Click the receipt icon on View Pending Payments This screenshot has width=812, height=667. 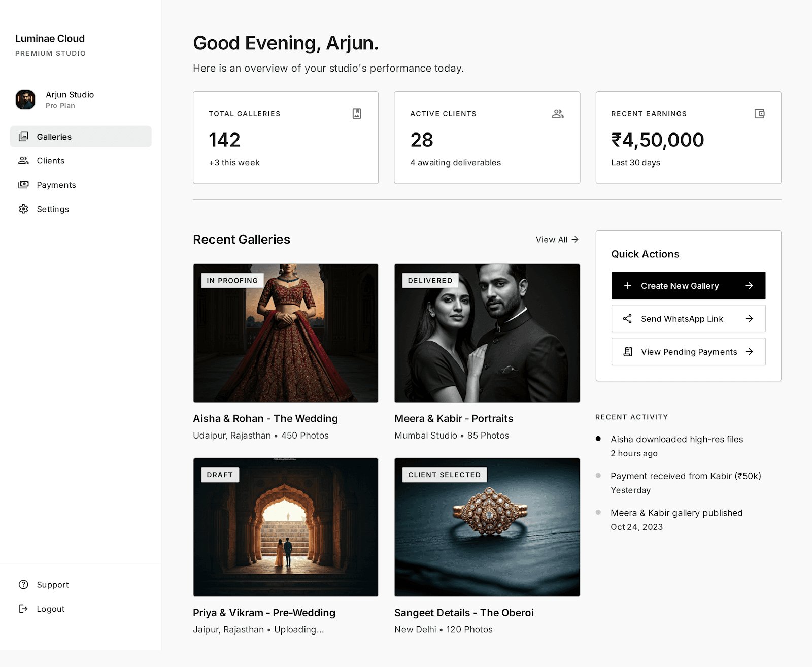point(628,352)
